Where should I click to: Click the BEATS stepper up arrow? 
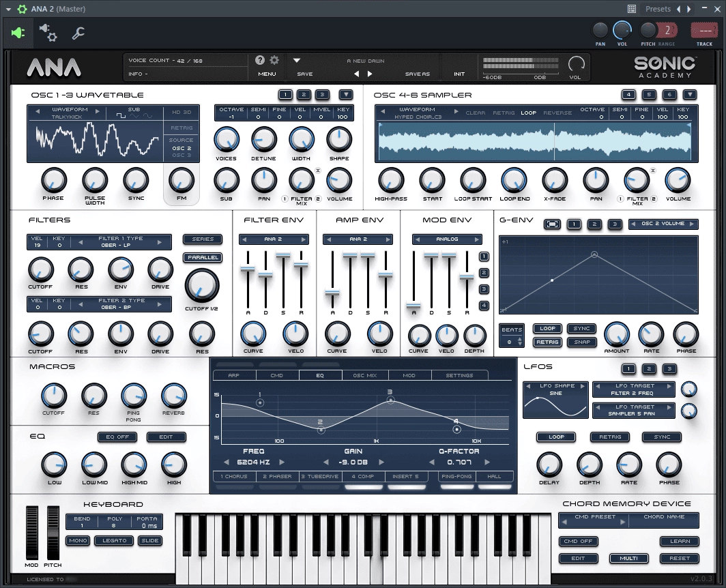pos(520,340)
